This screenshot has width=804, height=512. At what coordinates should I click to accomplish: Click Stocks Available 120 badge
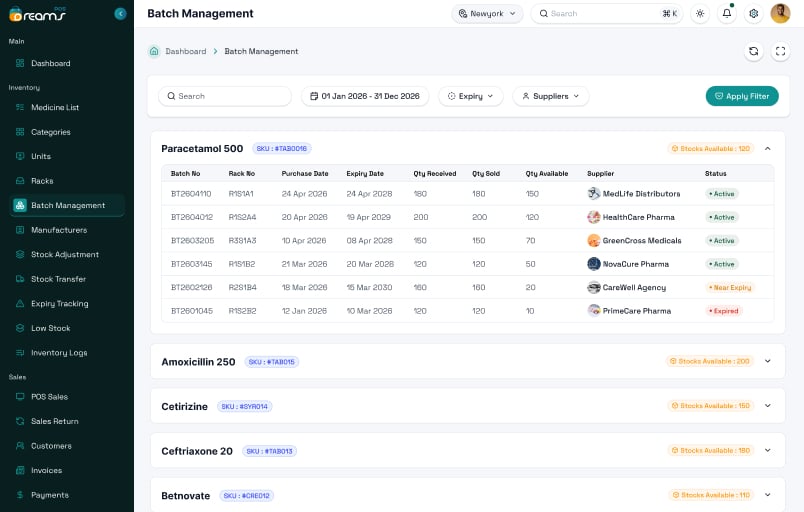(711, 149)
